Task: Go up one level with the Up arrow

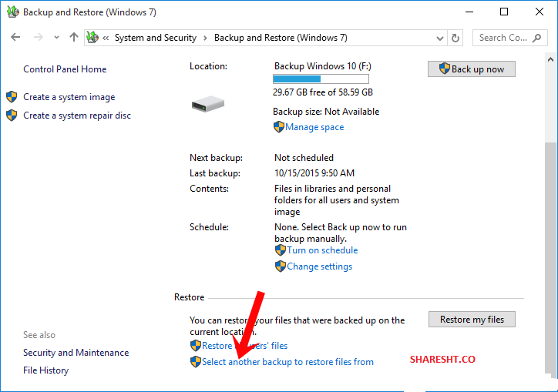Action: [x=74, y=37]
